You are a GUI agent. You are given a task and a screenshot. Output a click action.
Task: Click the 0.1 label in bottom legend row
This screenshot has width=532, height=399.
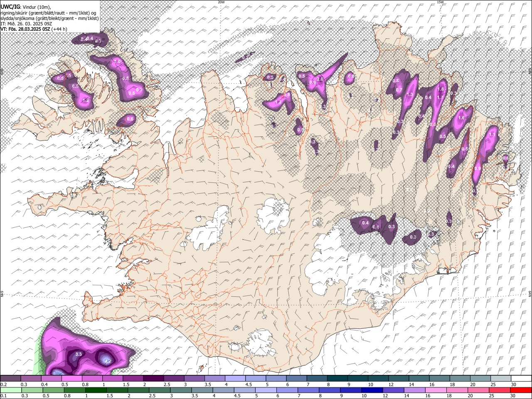coord(4,396)
